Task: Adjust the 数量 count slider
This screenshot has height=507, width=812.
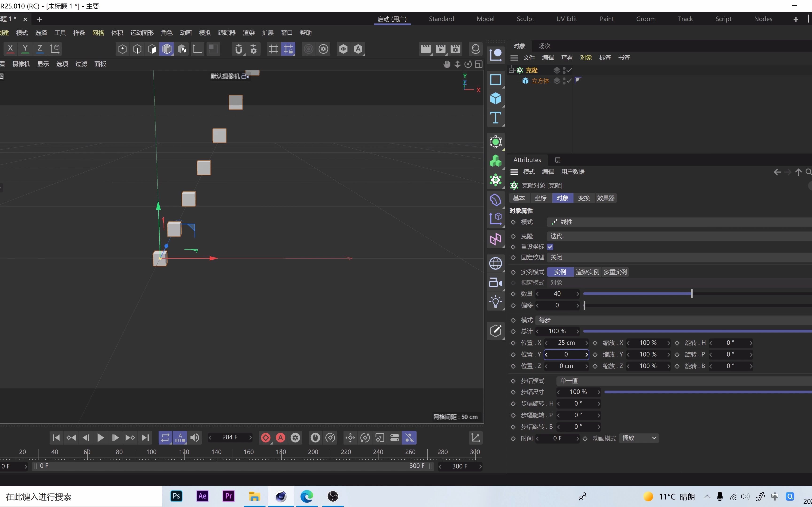Action: pos(691,294)
